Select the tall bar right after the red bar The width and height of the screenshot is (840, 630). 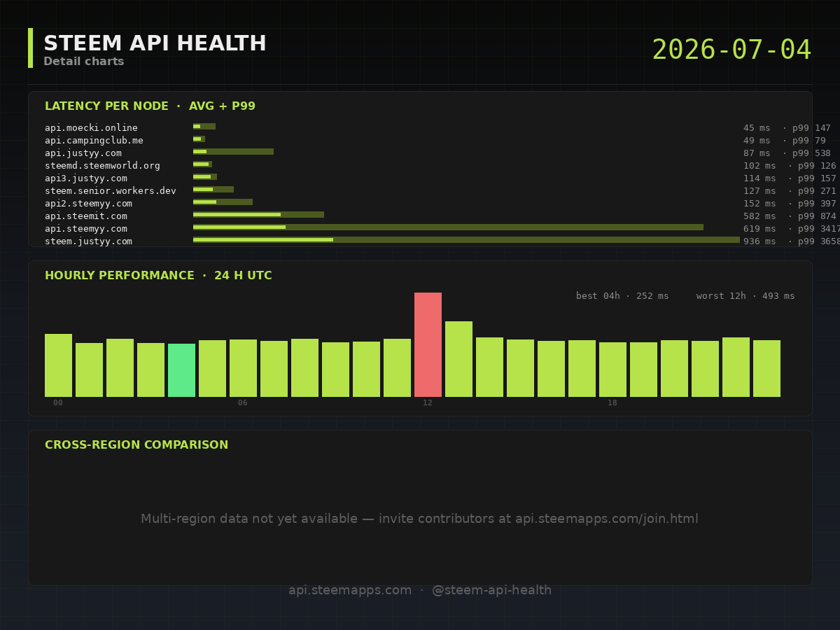tap(458, 359)
